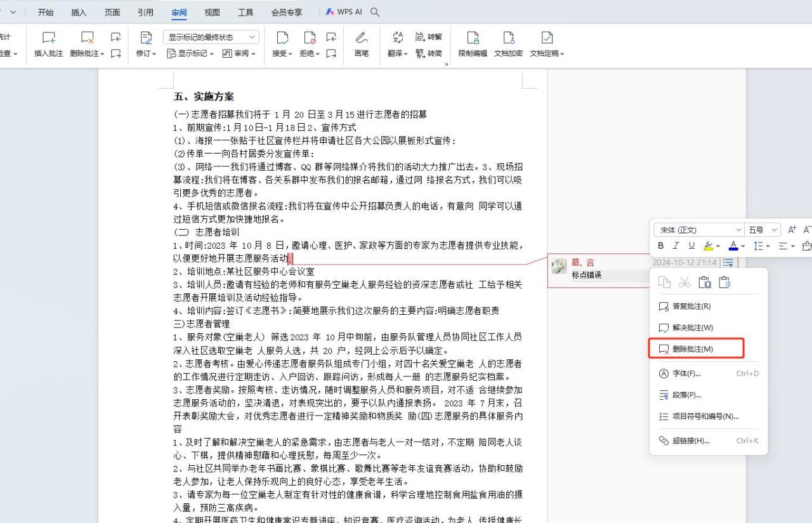This screenshot has height=523, width=812.
Task: Switch to the 引用 tab
Action: point(145,12)
